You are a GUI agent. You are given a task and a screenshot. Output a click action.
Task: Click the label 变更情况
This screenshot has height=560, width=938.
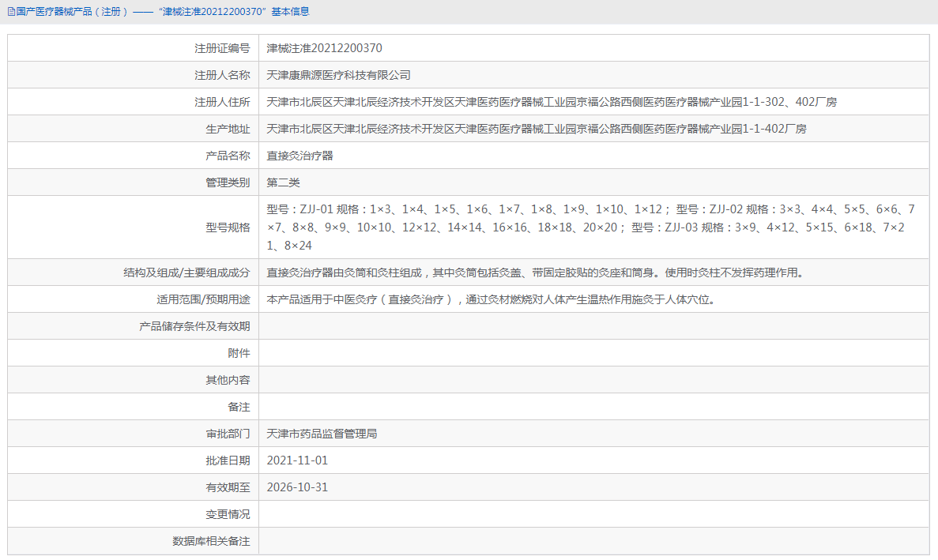tap(228, 515)
